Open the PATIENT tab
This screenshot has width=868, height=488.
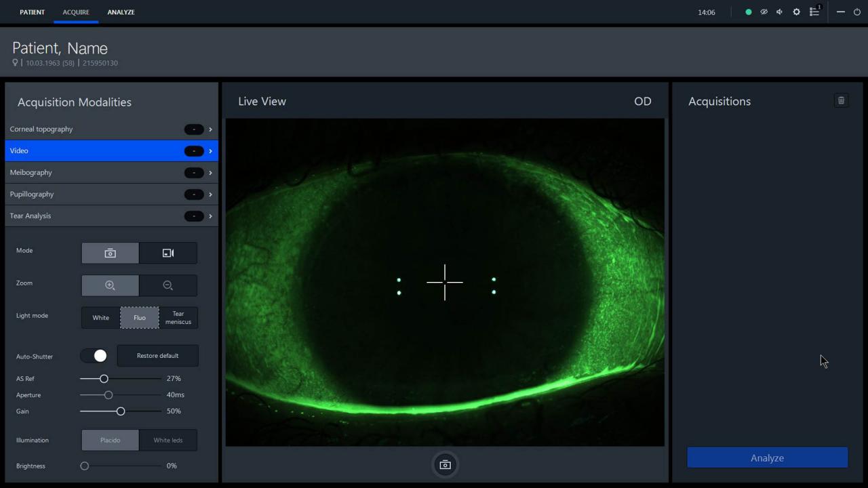click(32, 12)
